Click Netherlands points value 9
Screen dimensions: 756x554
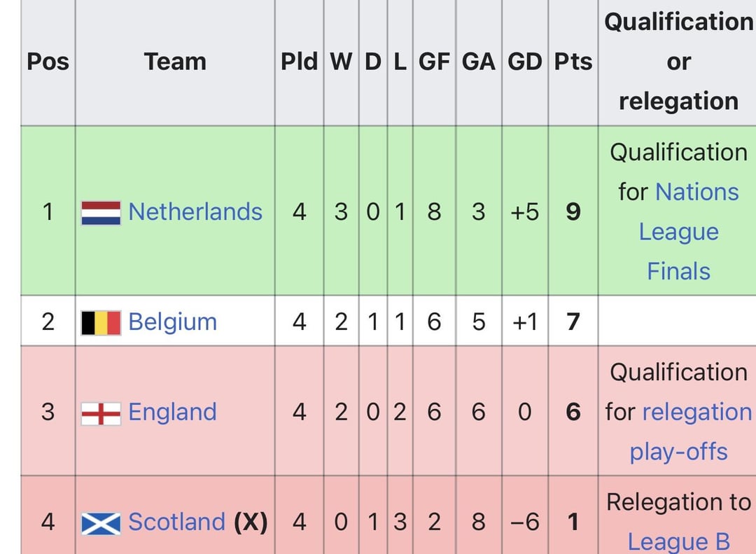(x=573, y=212)
